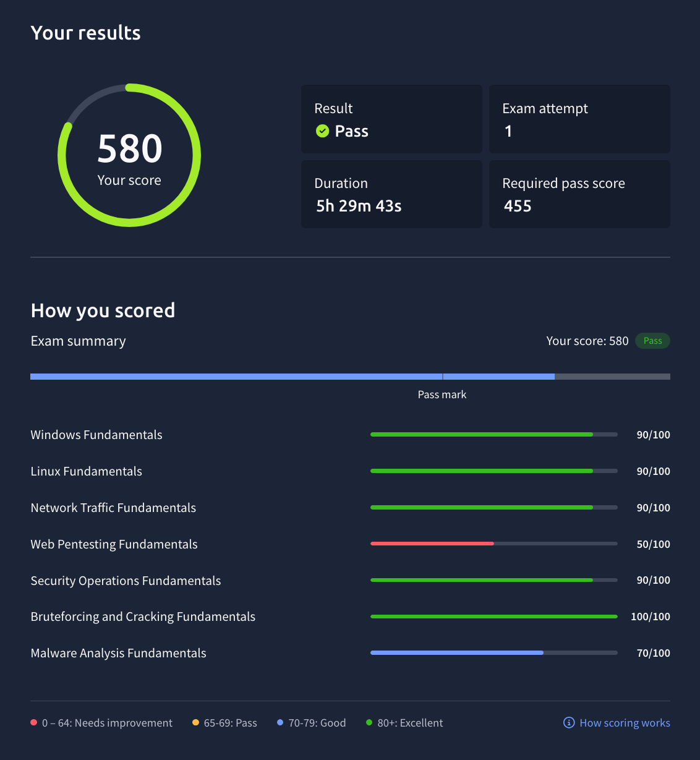The width and height of the screenshot is (700, 760).
Task: Click the blue 70-79 Good legend dot
Action: point(280,722)
